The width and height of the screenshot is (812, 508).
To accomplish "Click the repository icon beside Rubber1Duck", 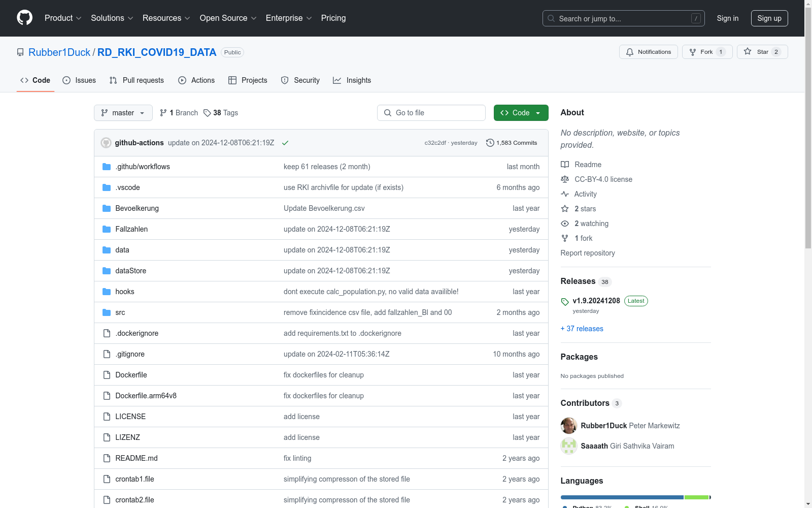I will (20, 52).
